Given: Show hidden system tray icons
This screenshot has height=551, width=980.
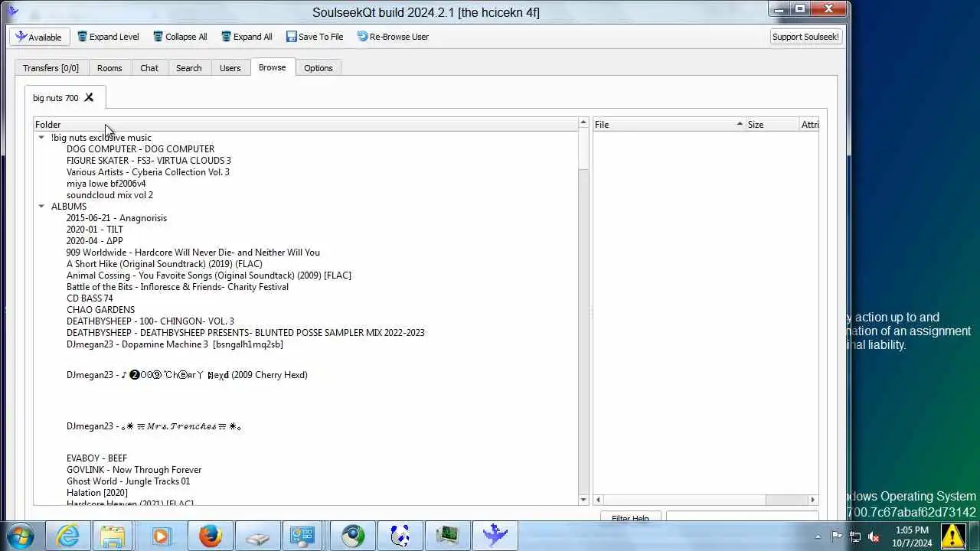Looking at the screenshot, I should click(x=818, y=536).
